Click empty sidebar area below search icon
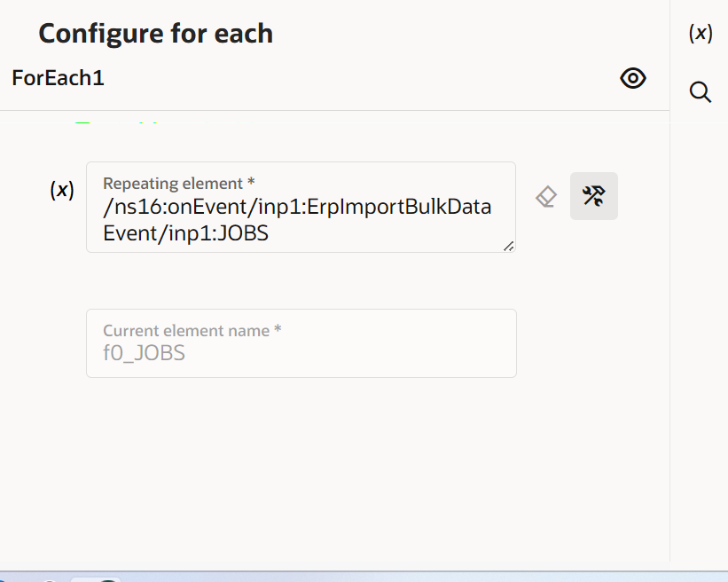This screenshot has height=582, width=728. point(700,311)
